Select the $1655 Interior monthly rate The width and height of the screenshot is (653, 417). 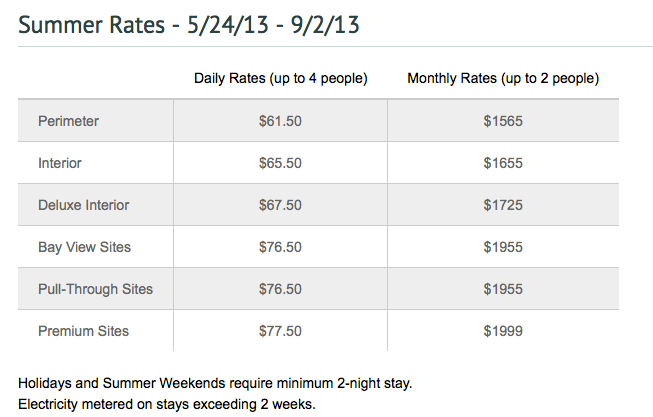pos(503,163)
